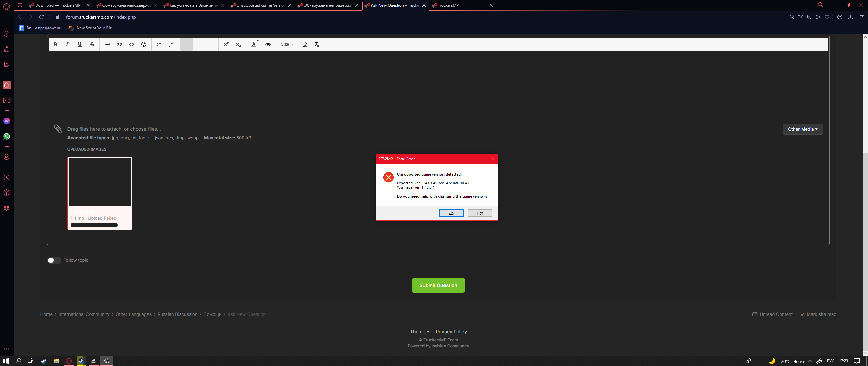Open Messenger in the Opera sidebar
The width and height of the screenshot is (868, 366).
pyautogui.click(x=7, y=121)
